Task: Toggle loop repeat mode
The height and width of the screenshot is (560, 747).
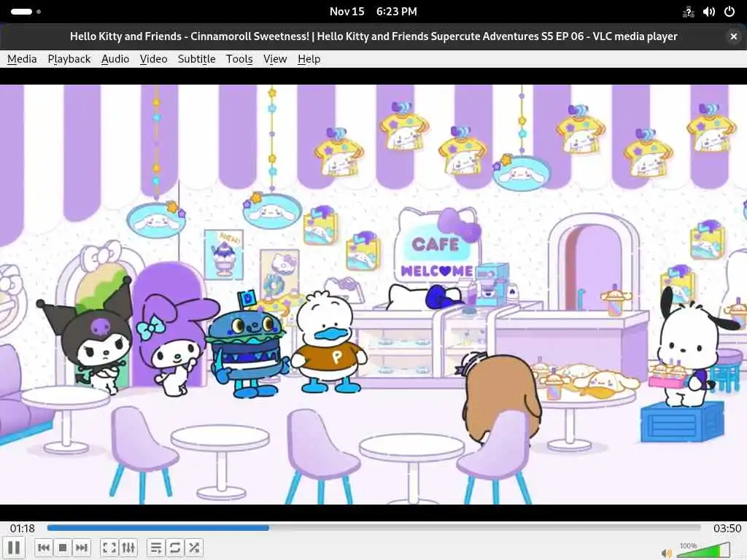Action: [175, 548]
